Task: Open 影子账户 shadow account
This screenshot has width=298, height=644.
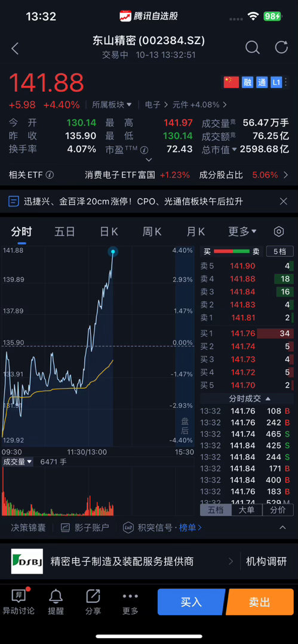Action: pyautogui.click(x=85, y=528)
